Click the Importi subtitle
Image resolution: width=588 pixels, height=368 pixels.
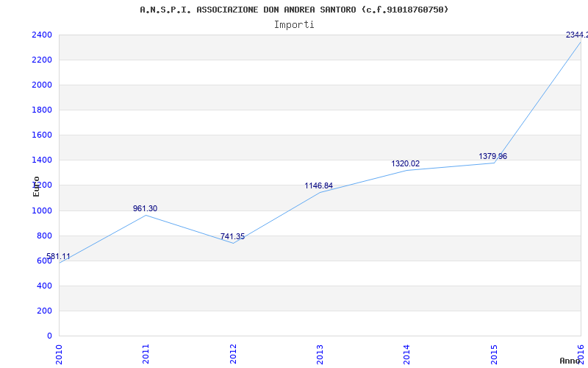coord(294,25)
